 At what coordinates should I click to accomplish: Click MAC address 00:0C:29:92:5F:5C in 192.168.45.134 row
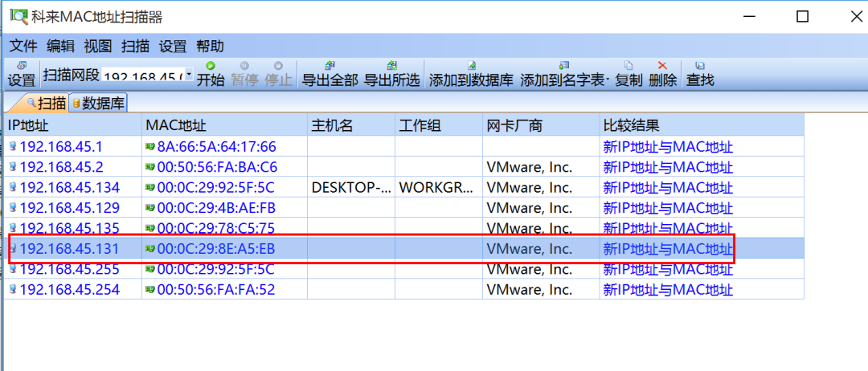tap(216, 188)
